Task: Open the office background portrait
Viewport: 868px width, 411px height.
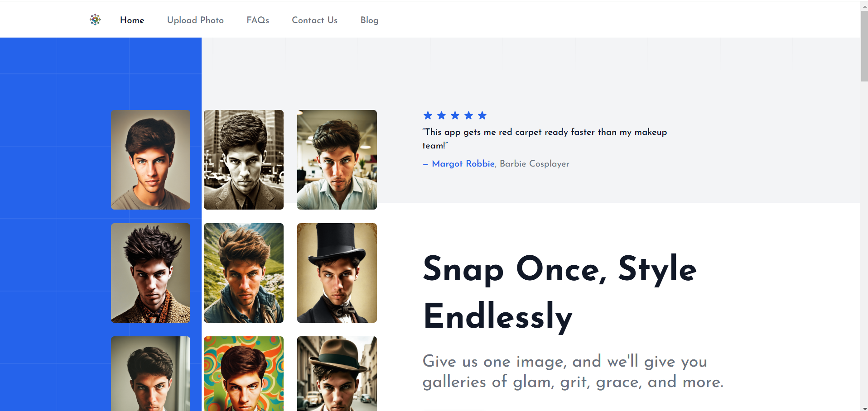Action: (x=337, y=160)
